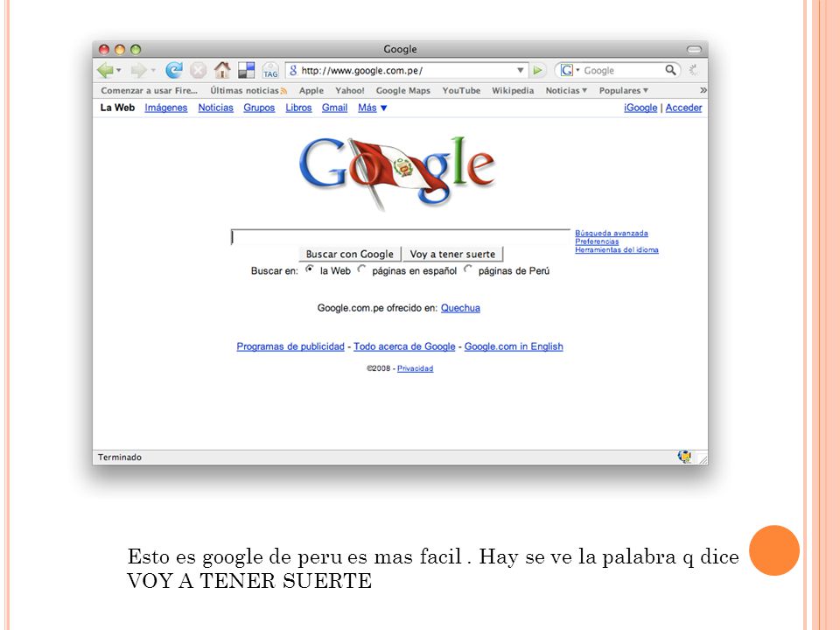Open the search engine chooser dropdown arrow
Viewport: 840px width, 630px height.
click(577, 70)
